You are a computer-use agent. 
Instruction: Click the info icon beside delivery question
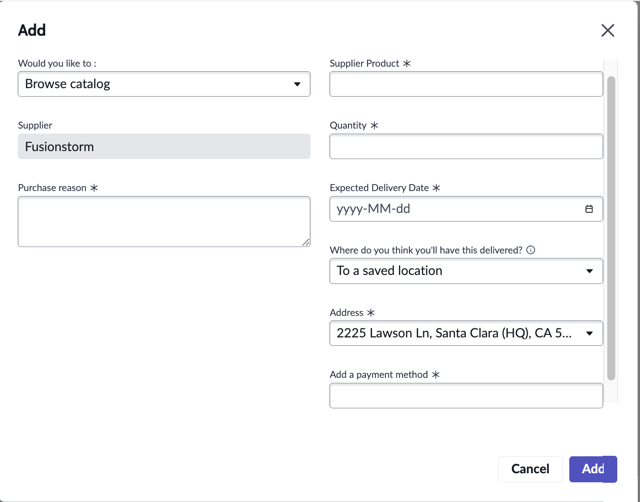(x=531, y=250)
